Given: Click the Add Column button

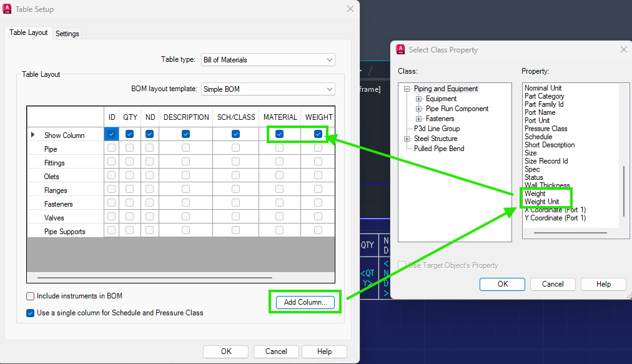Looking at the screenshot, I should click(x=305, y=302).
